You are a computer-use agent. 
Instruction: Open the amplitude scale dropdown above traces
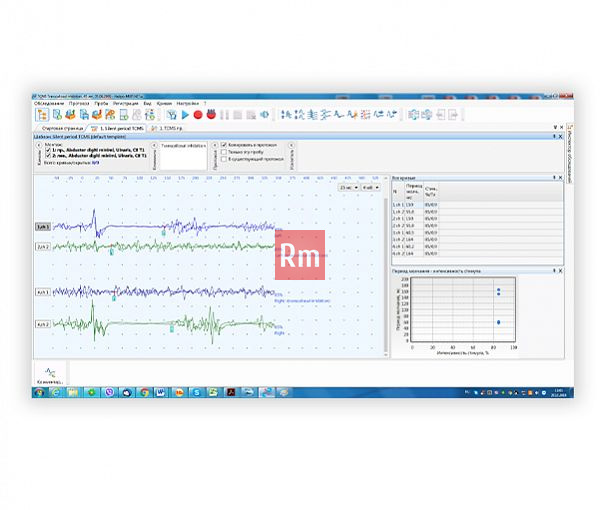(x=371, y=187)
